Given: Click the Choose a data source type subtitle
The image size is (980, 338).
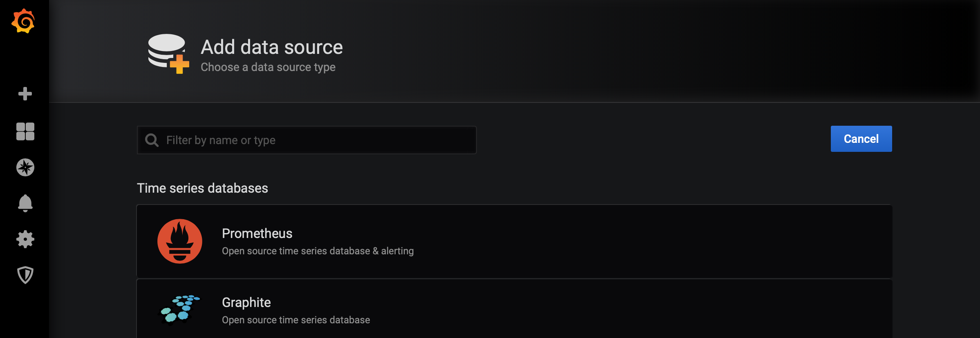Looking at the screenshot, I should 268,67.
